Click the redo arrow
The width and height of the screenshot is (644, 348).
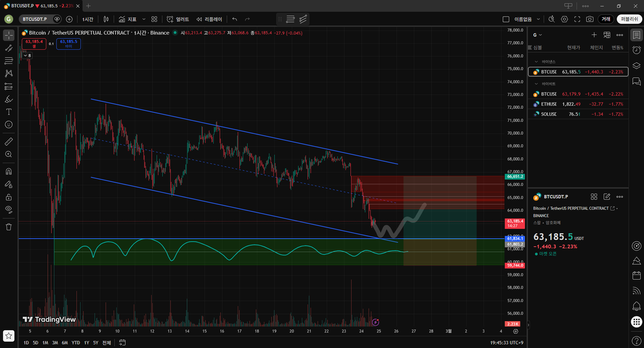pyautogui.click(x=247, y=19)
